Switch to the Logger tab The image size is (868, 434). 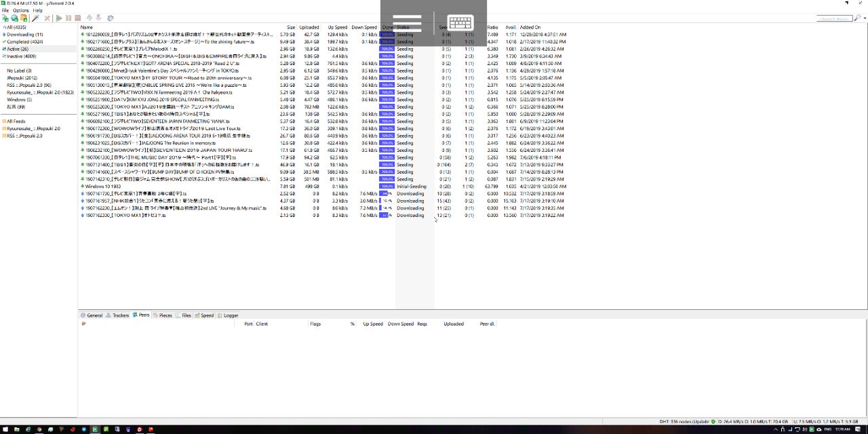coord(228,315)
